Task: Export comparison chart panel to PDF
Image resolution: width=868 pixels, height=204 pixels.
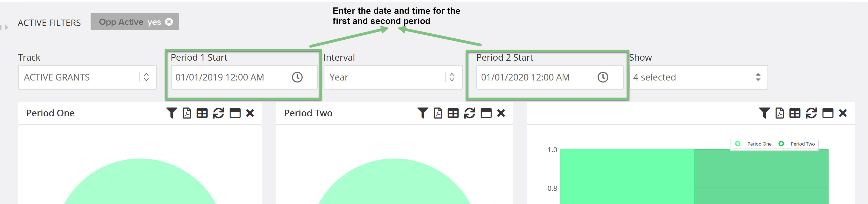Action: pyautogui.click(x=779, y=113)
